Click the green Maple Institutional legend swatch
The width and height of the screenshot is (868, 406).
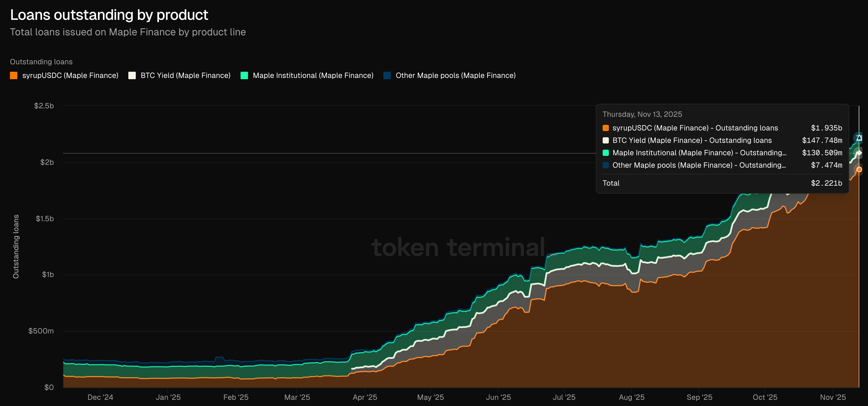(x=244, y=75)
